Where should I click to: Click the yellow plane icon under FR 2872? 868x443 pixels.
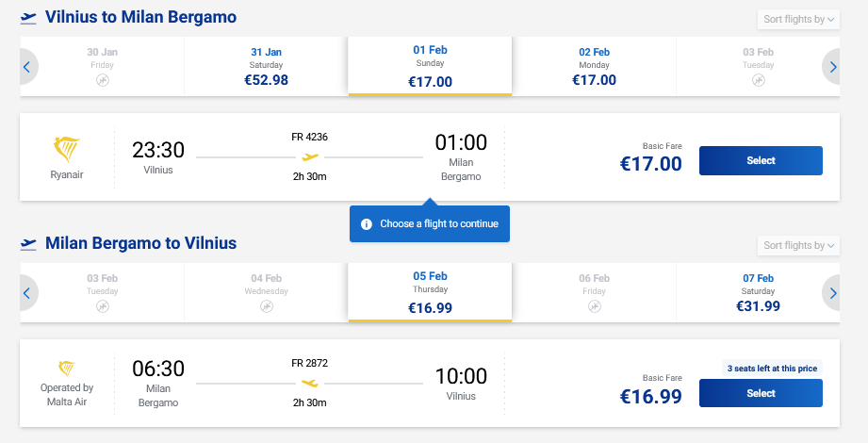[310, 383]
